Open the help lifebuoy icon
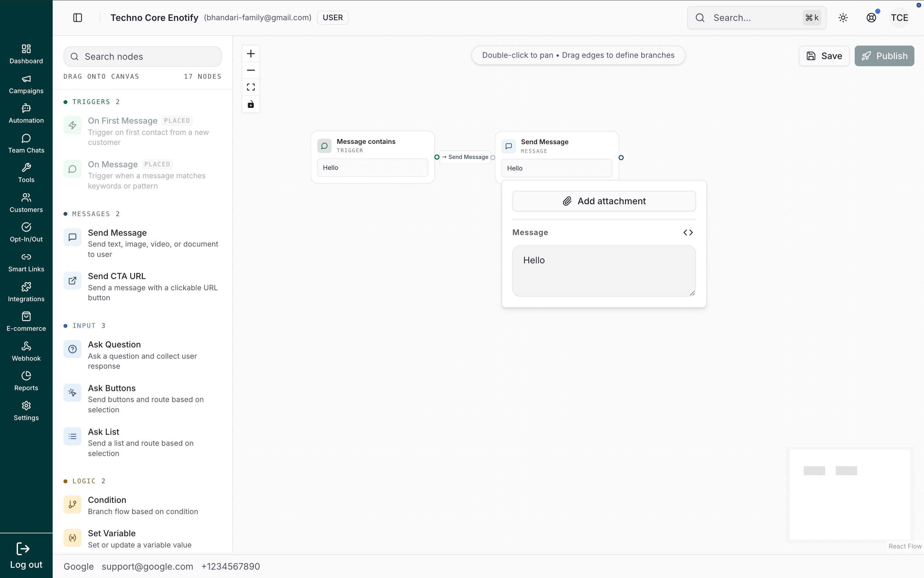This screenshot has width=924, height=578. [x=871, y=18]
